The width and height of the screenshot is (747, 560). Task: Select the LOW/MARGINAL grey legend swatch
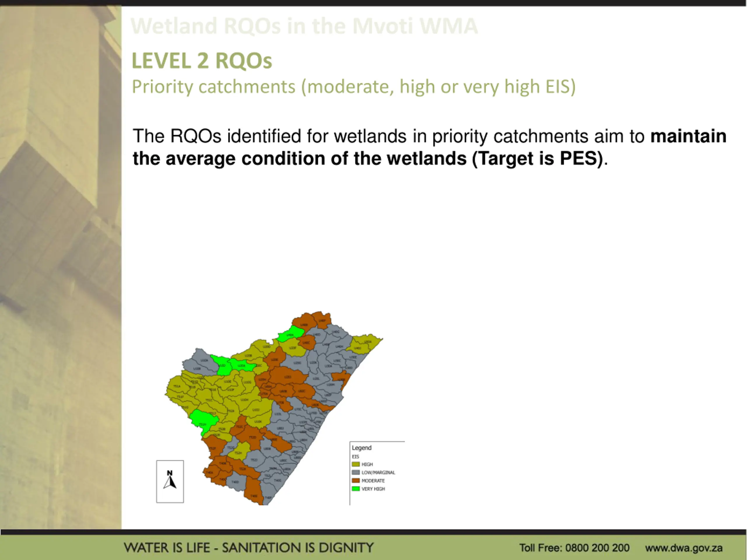point(355,472)
